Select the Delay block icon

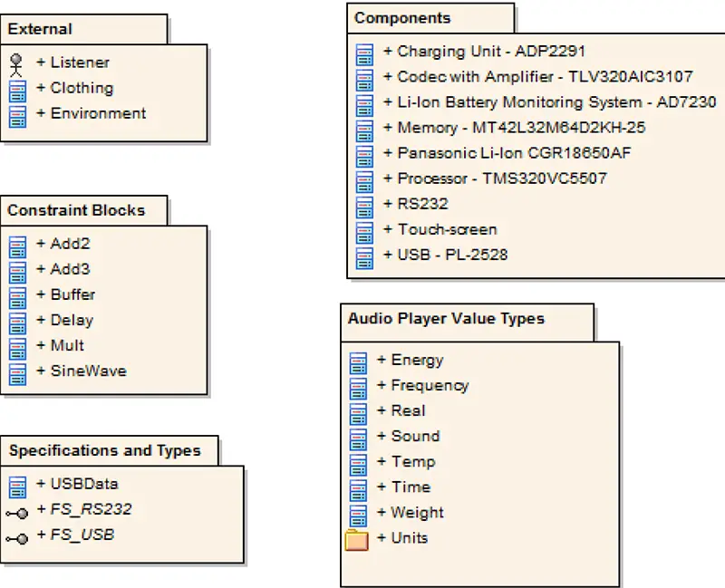point(17,323)
